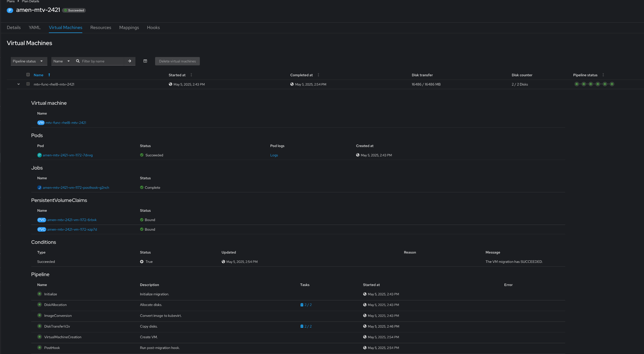Click the sort icon beside Started at

click(x=191, y=75)
